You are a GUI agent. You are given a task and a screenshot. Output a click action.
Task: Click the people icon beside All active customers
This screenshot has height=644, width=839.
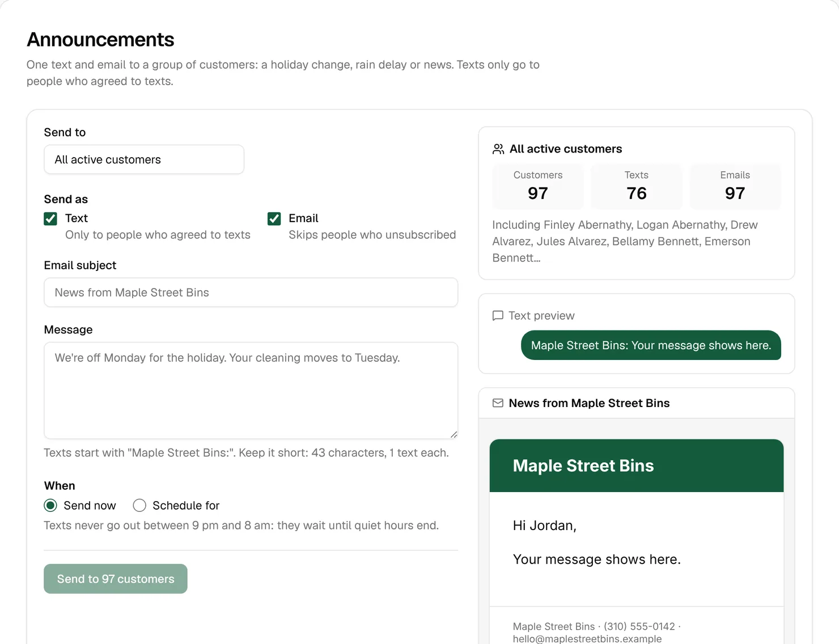[498, 149]
